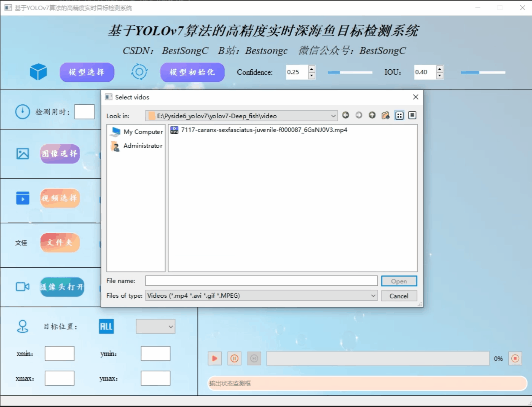This screenshot has height=407, width=532.
Task: Click the pause playback button
Action: 234,358
